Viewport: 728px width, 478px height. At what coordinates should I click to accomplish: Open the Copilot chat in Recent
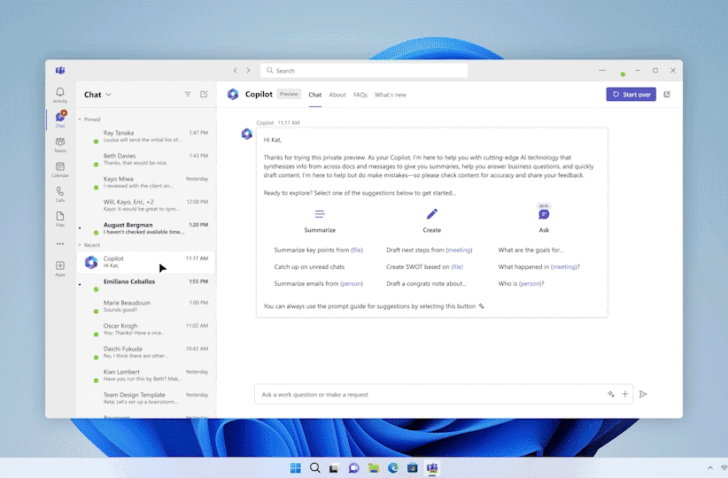146,262
